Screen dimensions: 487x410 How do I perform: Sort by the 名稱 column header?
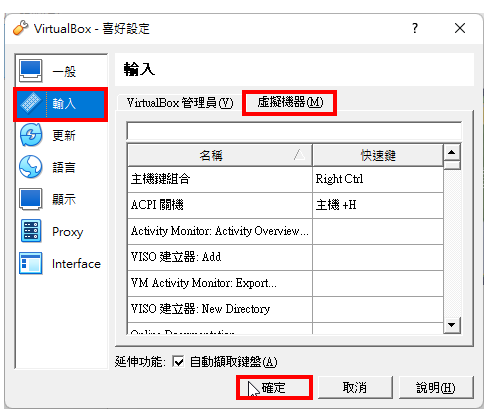coord(220,155)
